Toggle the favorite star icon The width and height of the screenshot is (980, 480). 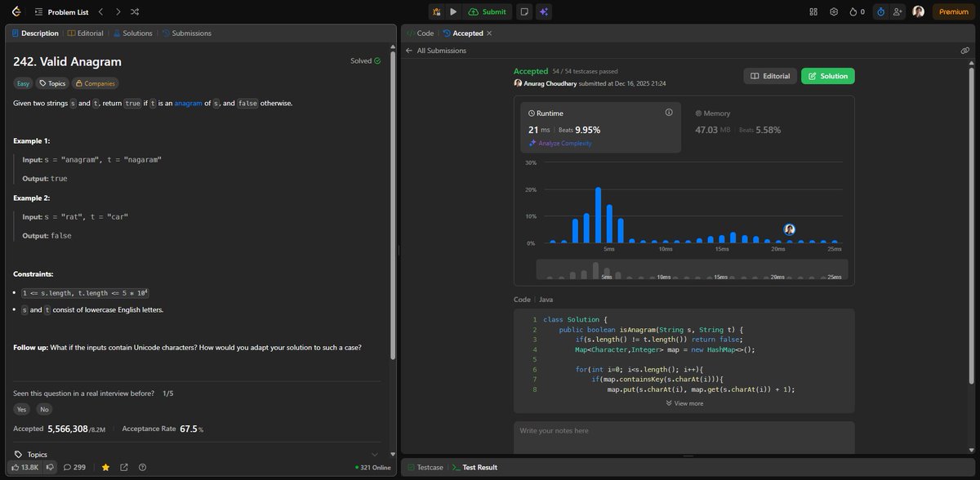pos(105,467)
